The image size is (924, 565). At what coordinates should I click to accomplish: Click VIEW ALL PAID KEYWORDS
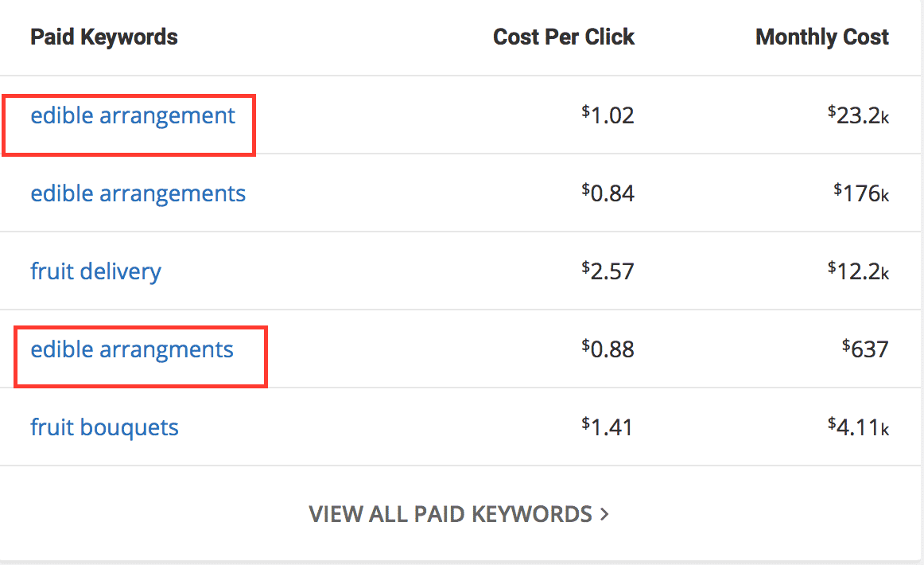tap(459, 514)
